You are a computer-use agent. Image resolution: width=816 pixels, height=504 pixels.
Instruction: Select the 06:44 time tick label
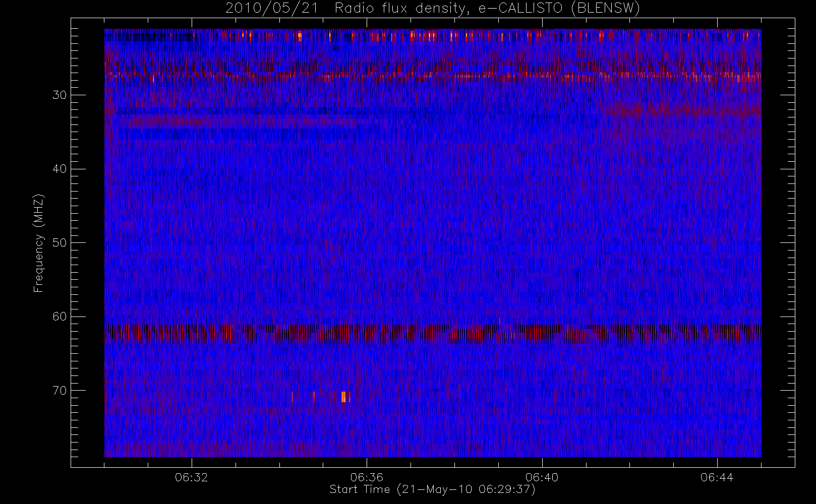pyautogui.click(x=717, y=477)
